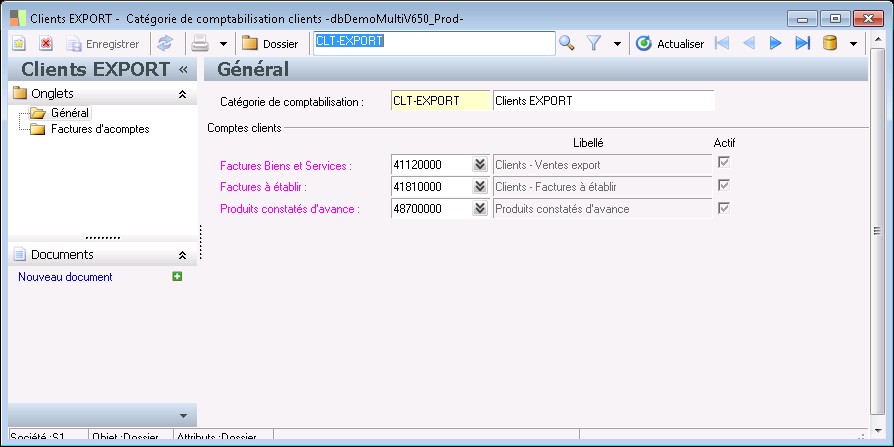Click the panel splitter dotted handle
This screenshot has height=447, width=894.
(201, 242)
